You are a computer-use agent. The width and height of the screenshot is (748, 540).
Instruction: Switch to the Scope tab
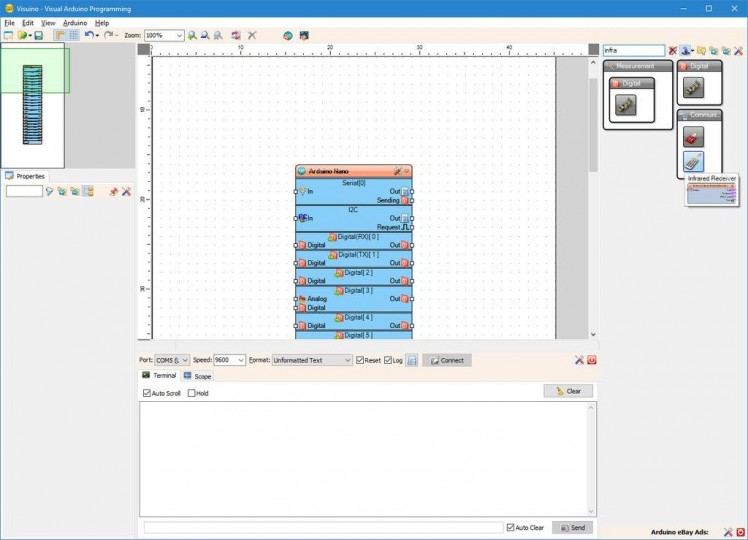197,376
